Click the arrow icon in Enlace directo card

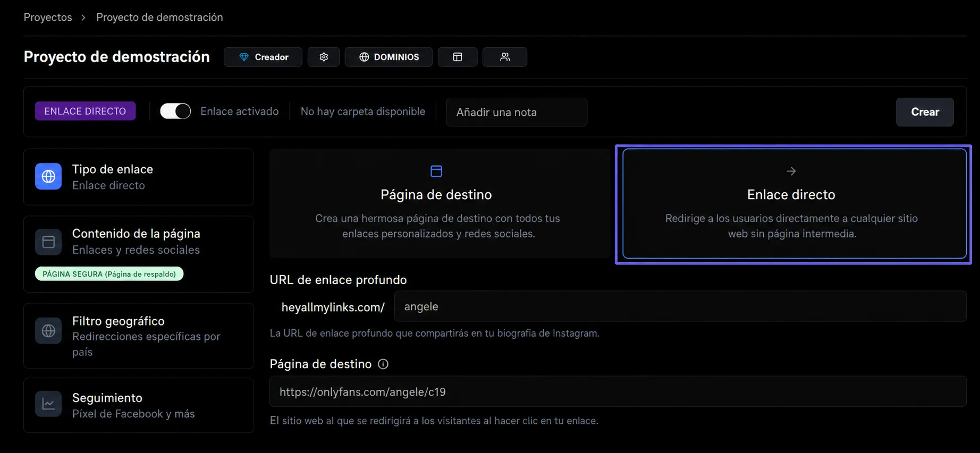coord(791,171)
